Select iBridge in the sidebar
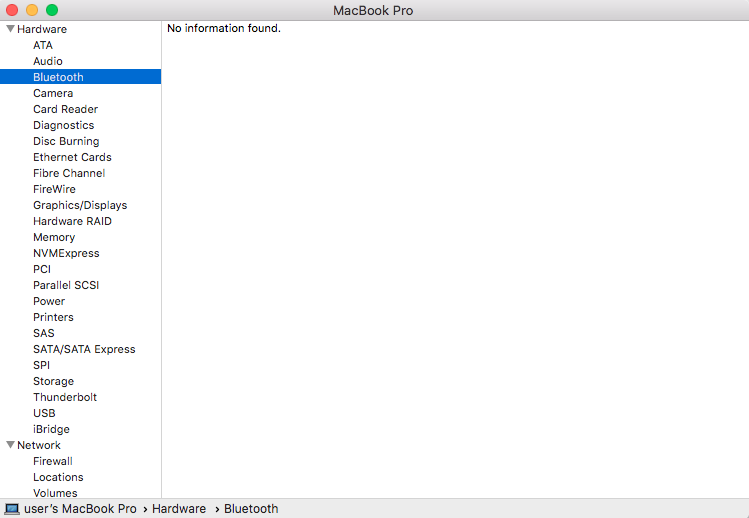 [x=52, y=429]
